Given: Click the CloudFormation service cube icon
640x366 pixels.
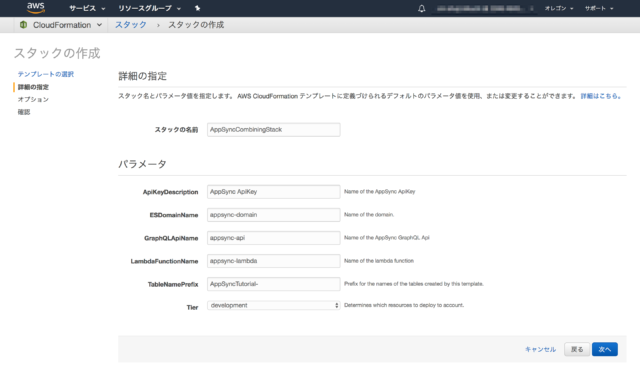Looking at the screenshot, I should click(23, 25).
